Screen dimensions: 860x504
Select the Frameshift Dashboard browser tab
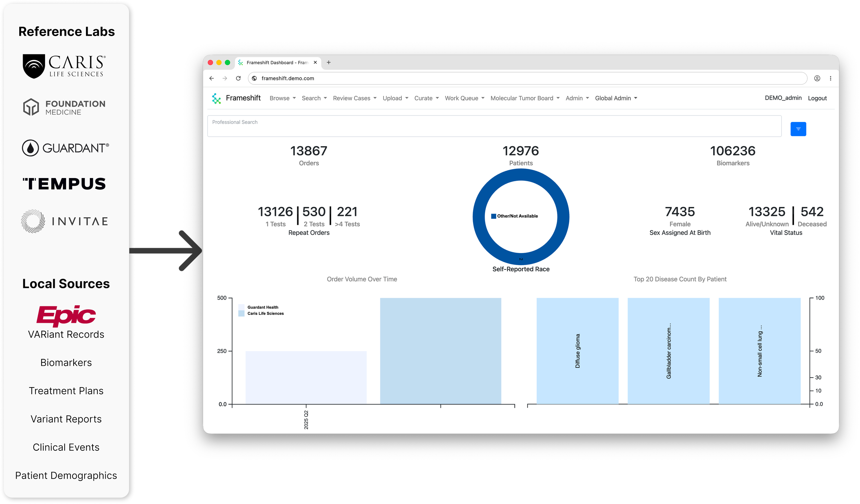(278, 63)
